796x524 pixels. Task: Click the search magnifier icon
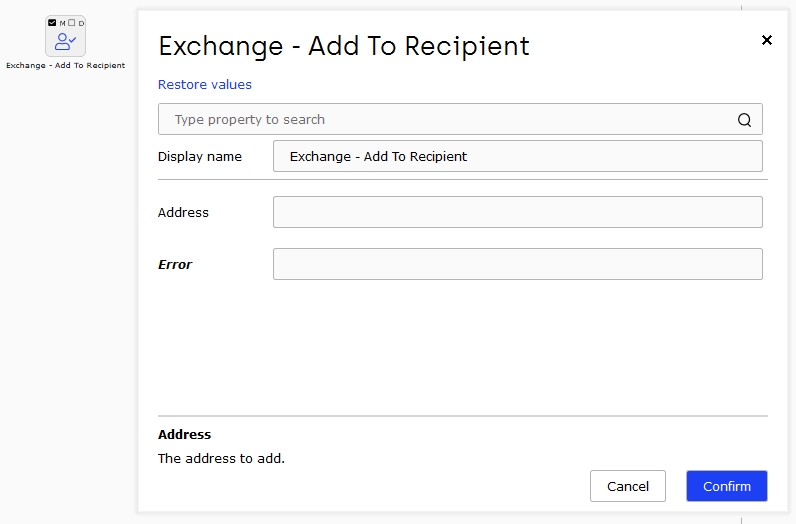[x=744, y=120]
